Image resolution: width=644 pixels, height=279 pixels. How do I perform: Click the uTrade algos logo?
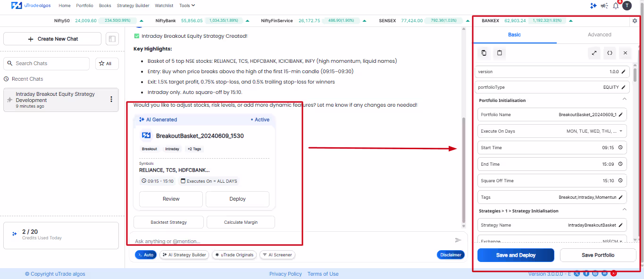click(31, 6)
